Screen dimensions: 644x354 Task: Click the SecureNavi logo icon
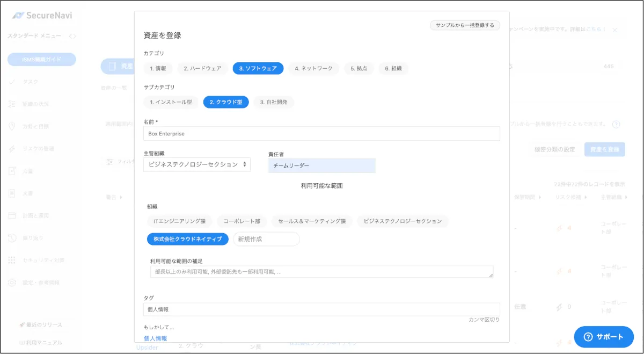tap(19, 16)
